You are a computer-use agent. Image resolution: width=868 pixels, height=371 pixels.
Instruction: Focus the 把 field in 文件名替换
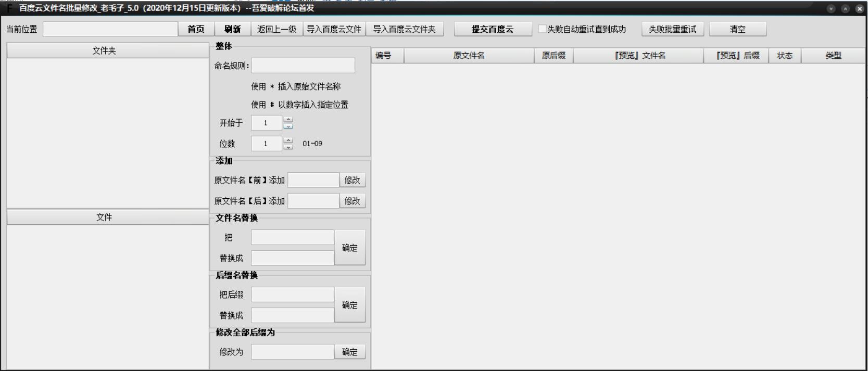pyautogui.click(x=293, y=237)
